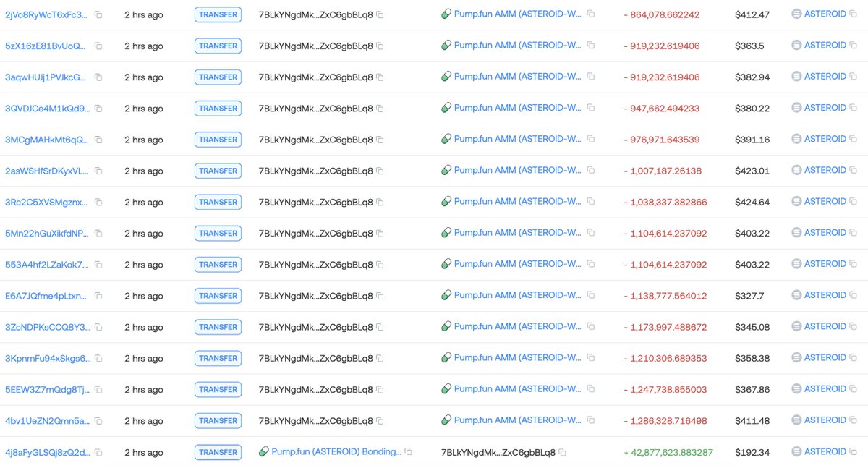Screen dimensions: 868x468
Task: Copy signature E6A7JQfme4pLtxn with its copy icon
Action: coord(98,296)
